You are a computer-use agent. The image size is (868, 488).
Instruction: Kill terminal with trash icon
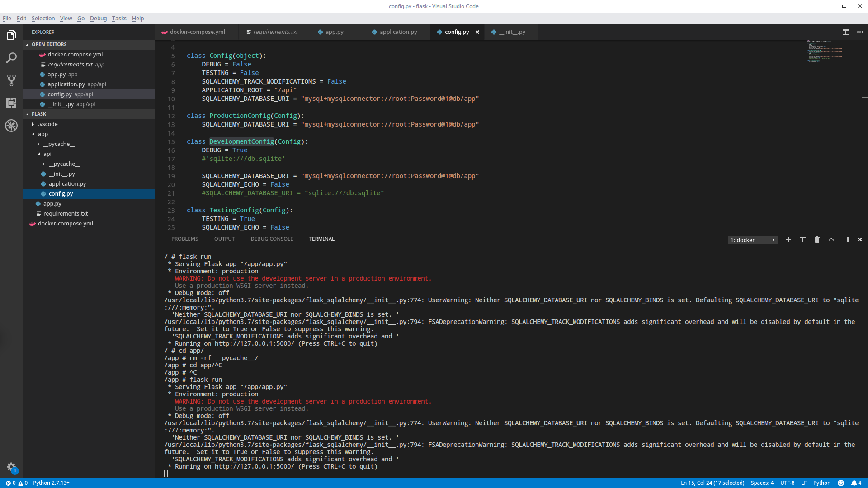(x=817, y=240)
